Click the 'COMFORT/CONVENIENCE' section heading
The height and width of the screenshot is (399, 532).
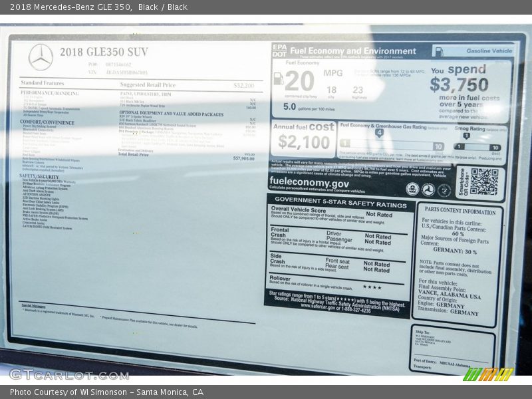pos(47,122)
